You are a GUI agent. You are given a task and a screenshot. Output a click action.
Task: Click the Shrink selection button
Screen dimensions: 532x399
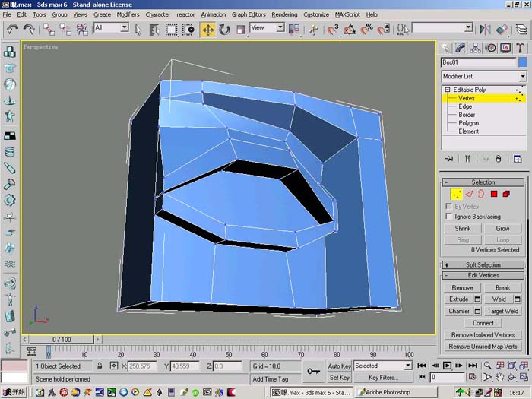coord(463,228)
